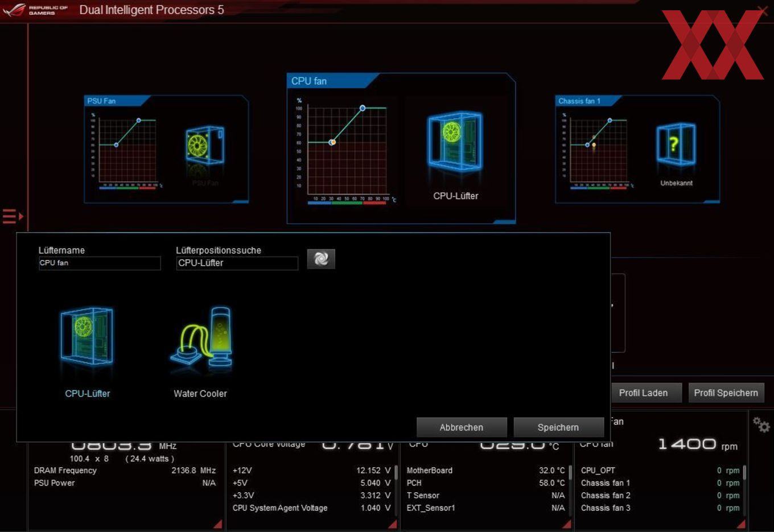
Task: Select the CPU-Lüfter case icon in dialog
Action: click(87, 337)
